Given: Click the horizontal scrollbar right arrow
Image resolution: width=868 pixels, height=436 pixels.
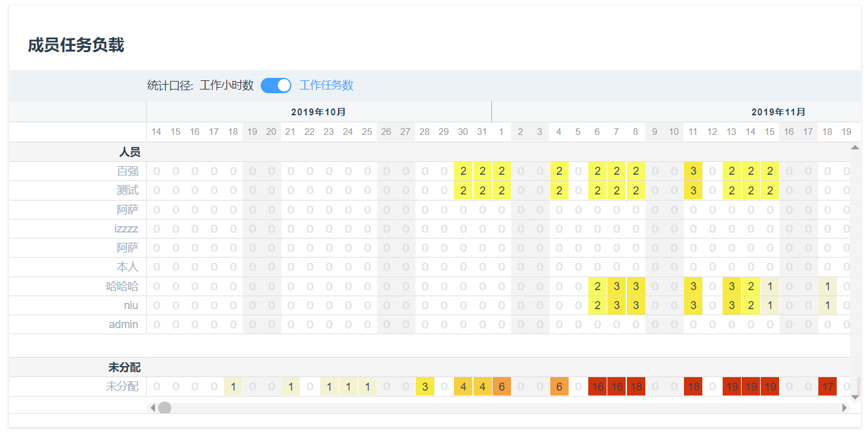Looking at the screenshot, I should tap(845, 408).
